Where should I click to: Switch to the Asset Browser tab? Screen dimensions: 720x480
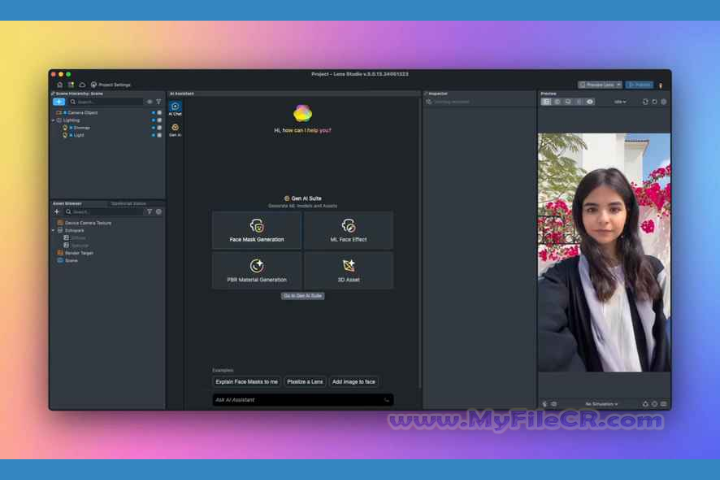68,203
